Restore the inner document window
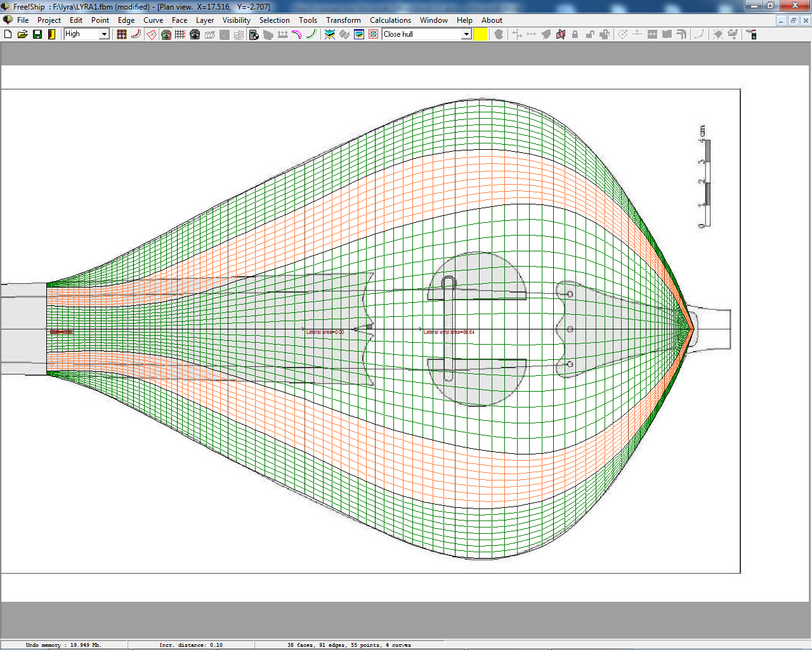The width and height of the screenshot is (812, 650). [793, 20]
